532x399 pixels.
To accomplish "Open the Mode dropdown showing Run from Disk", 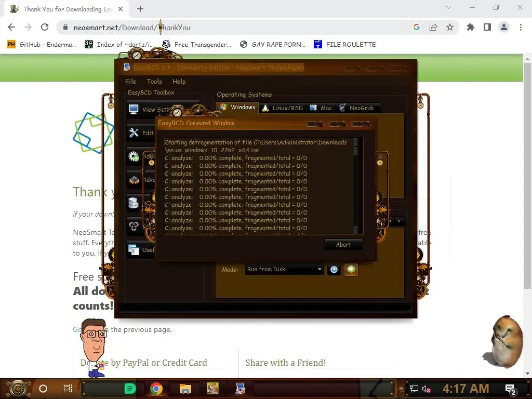I will click(284, 270).
